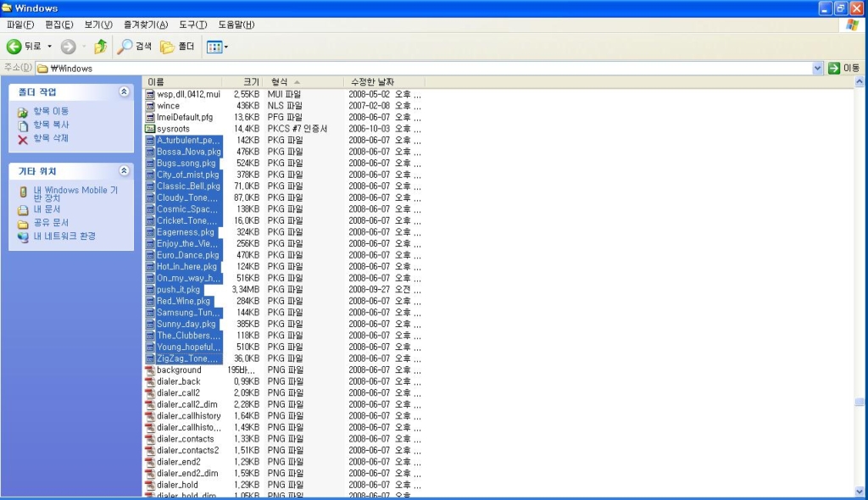Click the Back arrow button in toolbar
The width and height of the screenshot is (868, 500).
point(14,47)
